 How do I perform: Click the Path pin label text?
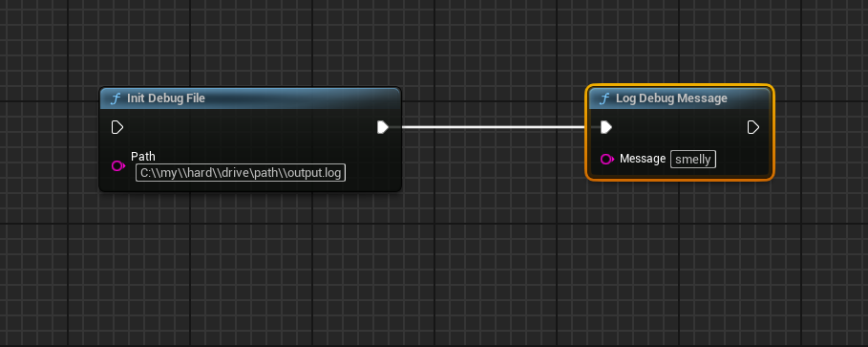coord(143,157)
